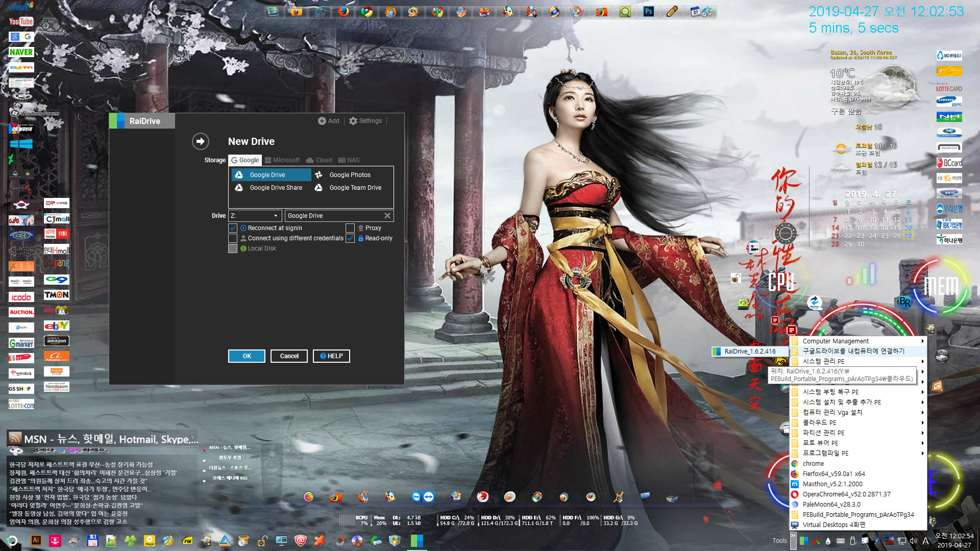Viewport: 980px width, 551px height.
Task: Cancel the new drive dialog
Action: pos(289,356)
